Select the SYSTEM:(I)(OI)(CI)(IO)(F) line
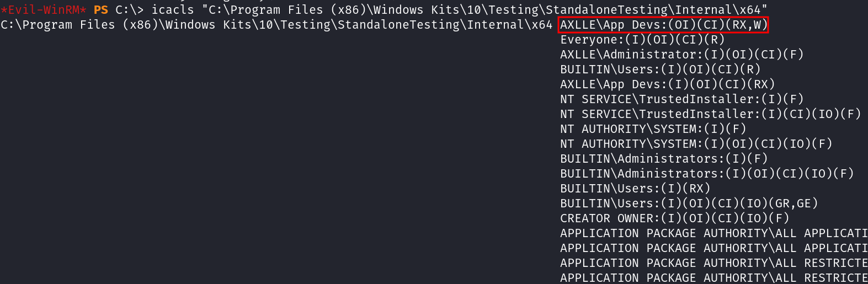868x284 pixels. pyautogui.click(x=696, y=144)
